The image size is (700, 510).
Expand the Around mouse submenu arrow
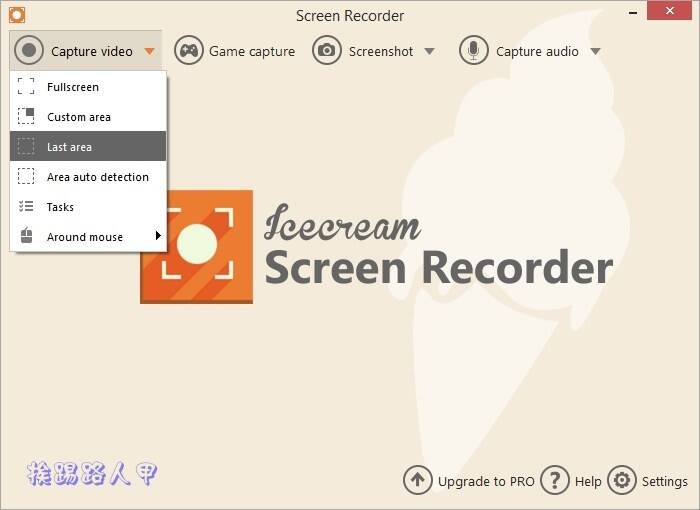[158, 235]
